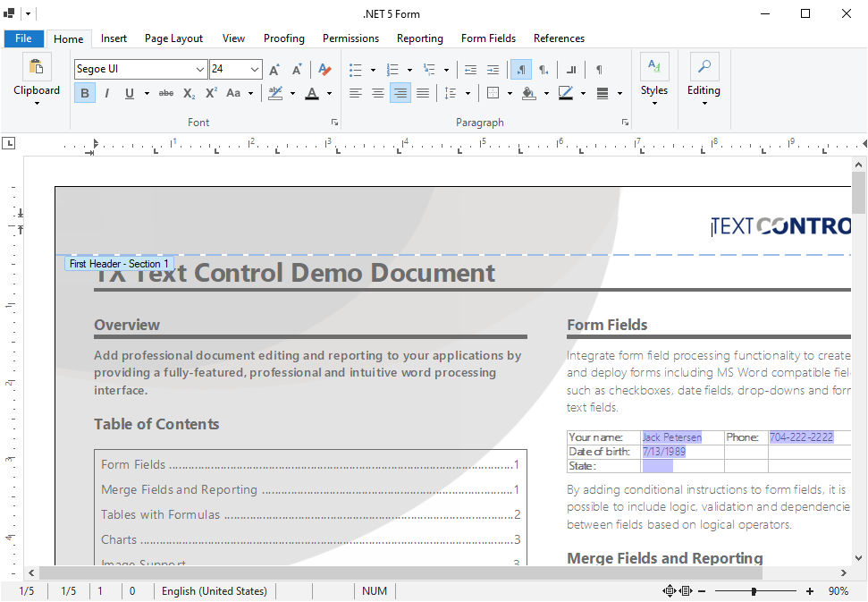Click the vertical scrollbar down arrow

[x=858, y=557]
